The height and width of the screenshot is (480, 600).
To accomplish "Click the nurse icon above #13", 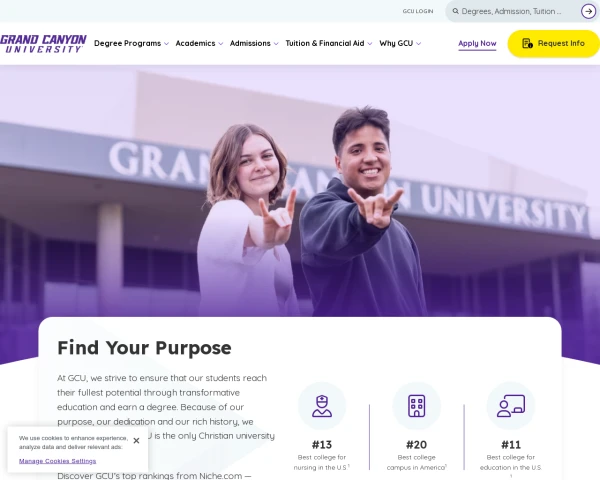I will [322, 406].
